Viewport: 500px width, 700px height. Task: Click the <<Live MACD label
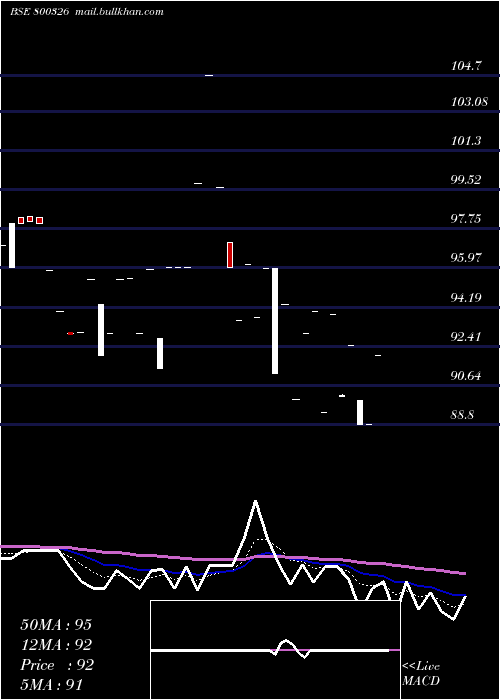[x=421, y=673]
